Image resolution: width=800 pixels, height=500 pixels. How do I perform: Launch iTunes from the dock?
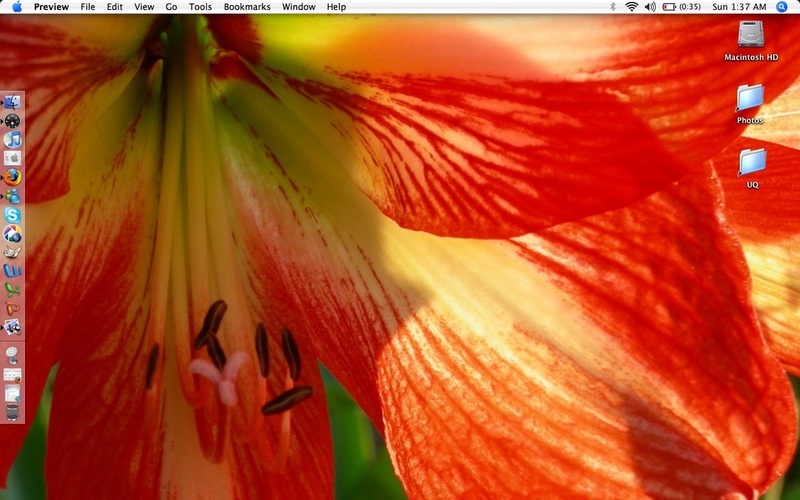12,139
